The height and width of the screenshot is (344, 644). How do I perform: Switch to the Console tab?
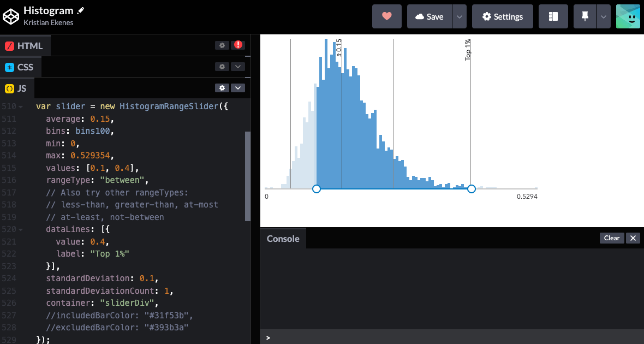pos(283,239)
